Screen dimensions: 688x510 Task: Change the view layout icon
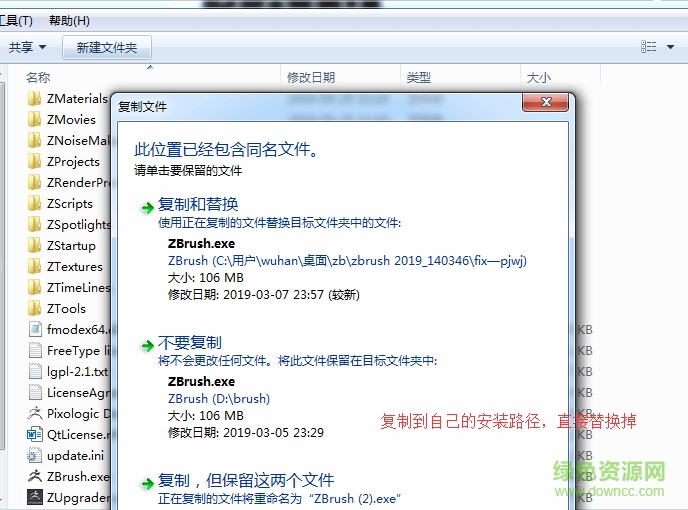pyautogui.click(x=649, y=47)
